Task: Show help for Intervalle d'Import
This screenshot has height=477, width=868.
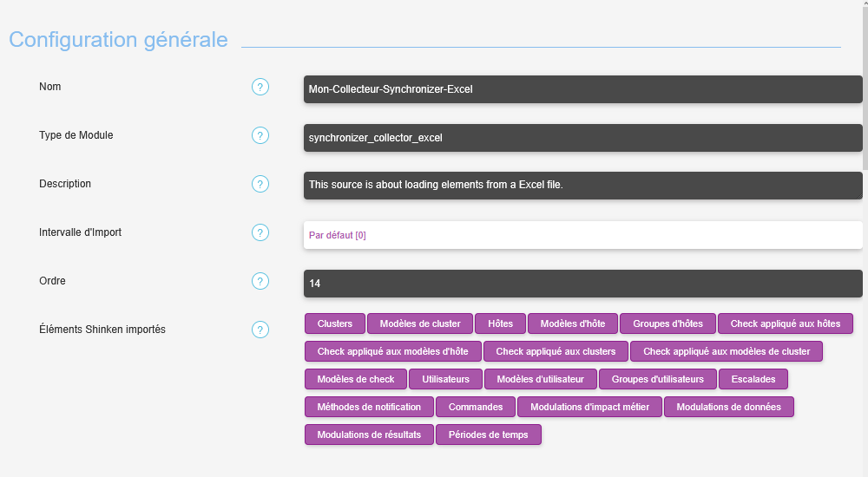Action: [260, 232]
